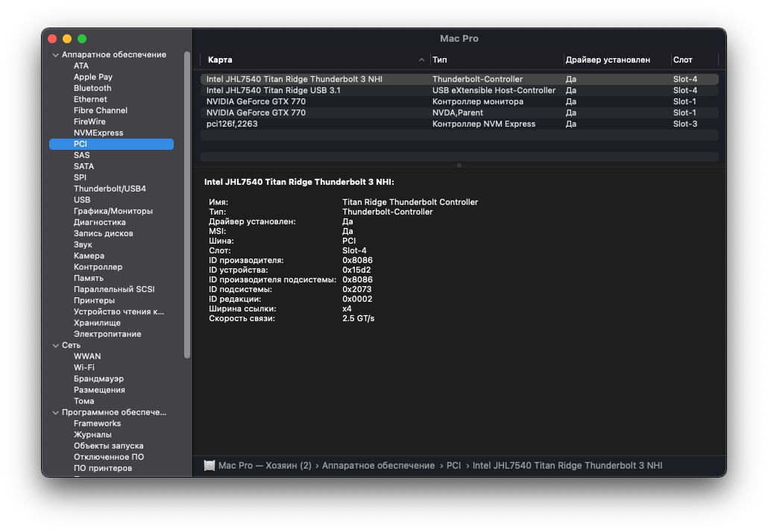
Task: Select Тома in the sidebar
Action: coord(84,402)
